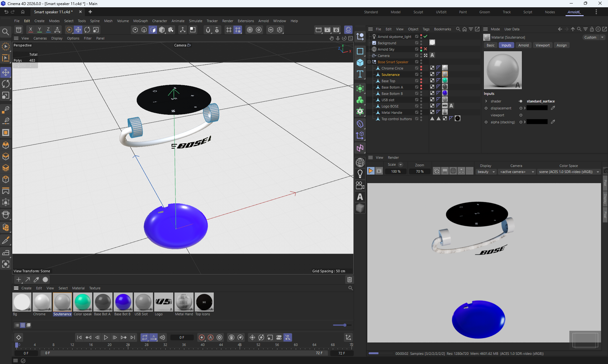
Task: Toggle the red X on Arnold Sky
Action: [426, 49]
